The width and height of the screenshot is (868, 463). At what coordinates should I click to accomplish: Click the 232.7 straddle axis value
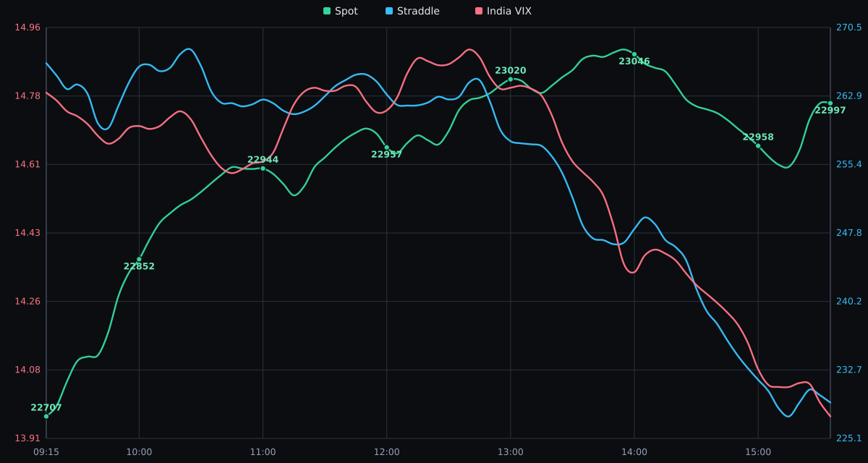tap(849, 370)
